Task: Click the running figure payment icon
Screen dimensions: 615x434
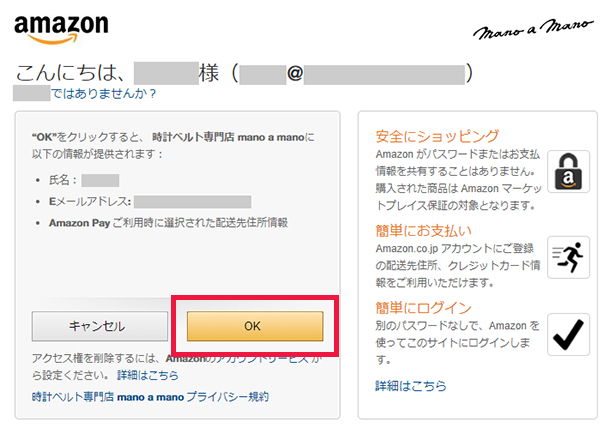Action: (568, 258)
